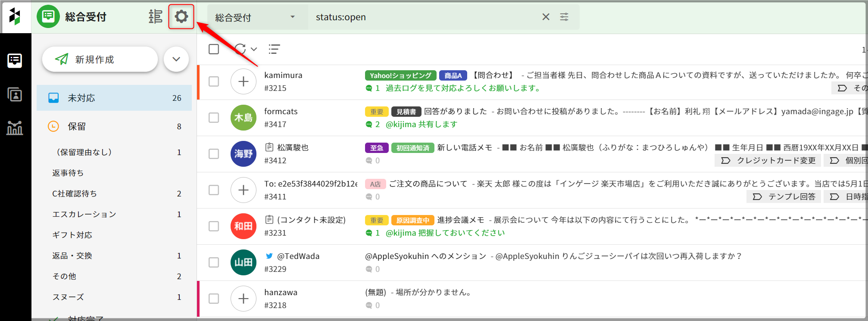Open search filter options sliders icon
868x321 pixels.
pyautogui.click(x=564, y=17)
